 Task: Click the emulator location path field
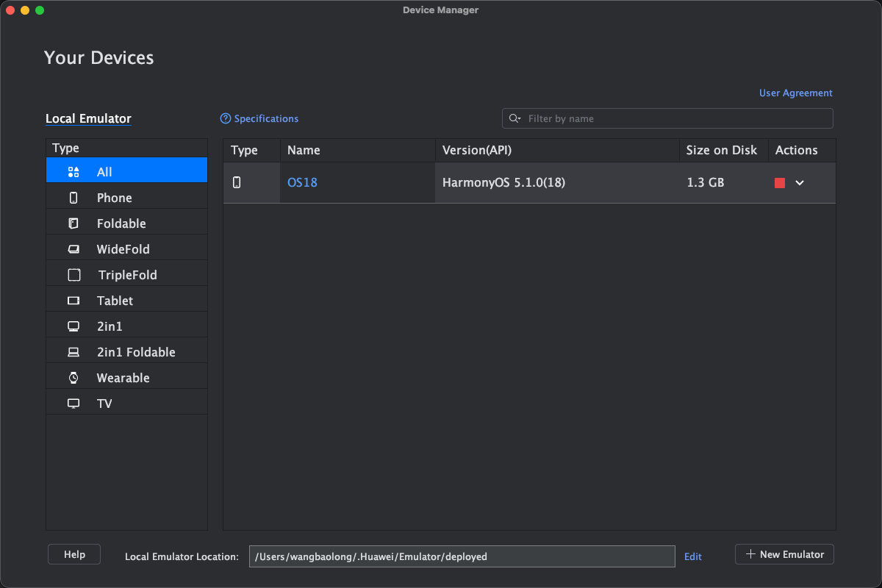click(462, 556)
